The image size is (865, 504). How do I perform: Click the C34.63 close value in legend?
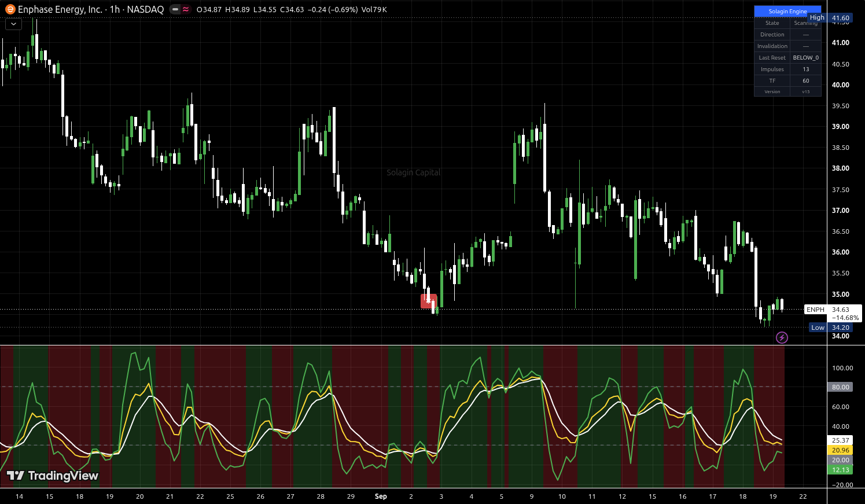pyautogui.click(x=291, y=10)
